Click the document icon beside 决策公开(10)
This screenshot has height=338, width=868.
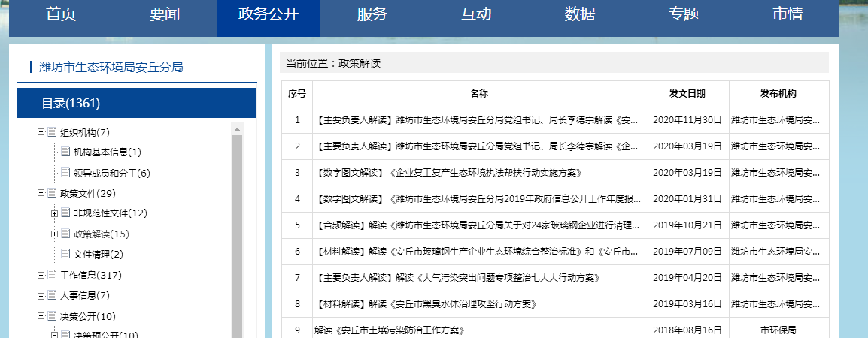click(52, 316)
